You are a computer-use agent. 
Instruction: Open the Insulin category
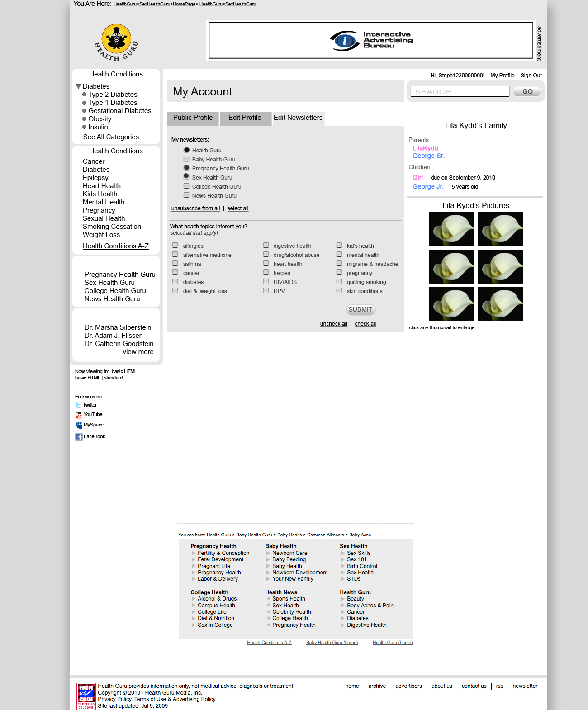click(98, 127)
